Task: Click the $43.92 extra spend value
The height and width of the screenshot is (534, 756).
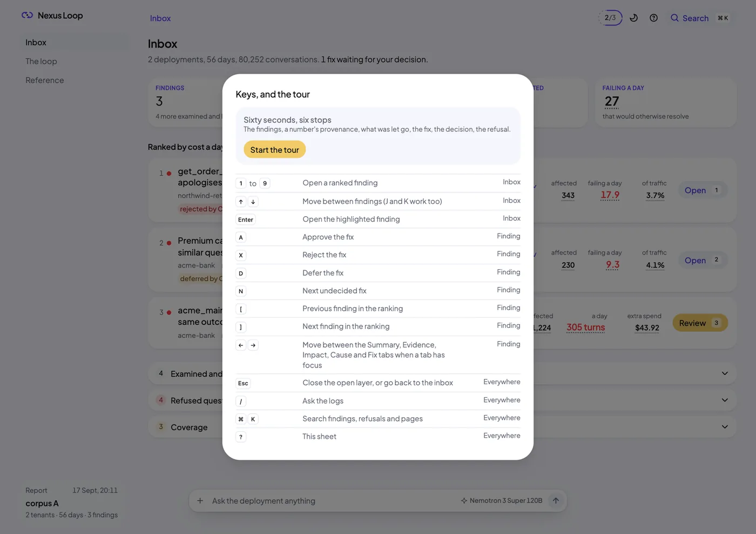Action: click(647, 328)
